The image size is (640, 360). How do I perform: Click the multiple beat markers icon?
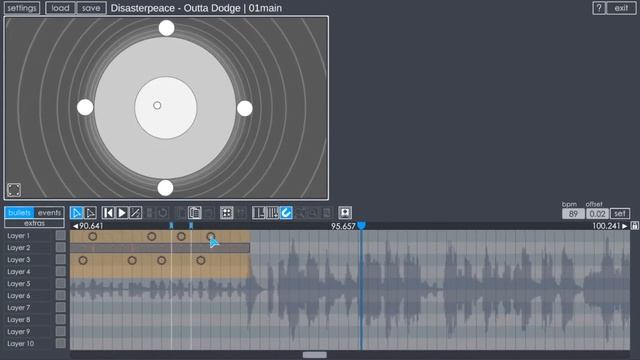[272, 213]
